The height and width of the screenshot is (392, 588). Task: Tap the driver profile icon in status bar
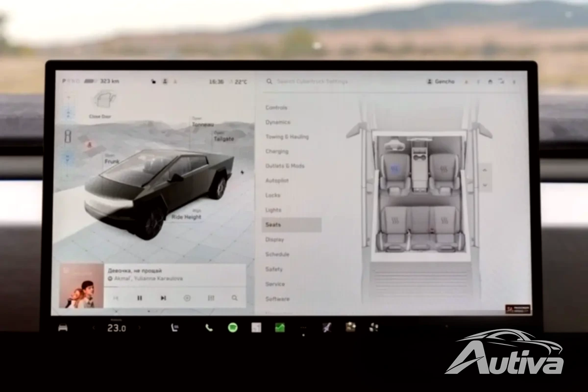[x=166, y=81]
